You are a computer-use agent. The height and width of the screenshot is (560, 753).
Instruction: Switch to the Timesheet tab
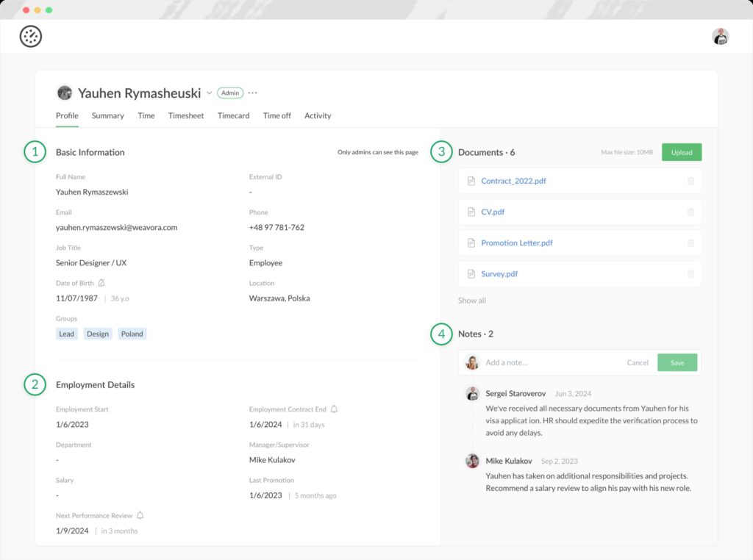click(185, 115)
